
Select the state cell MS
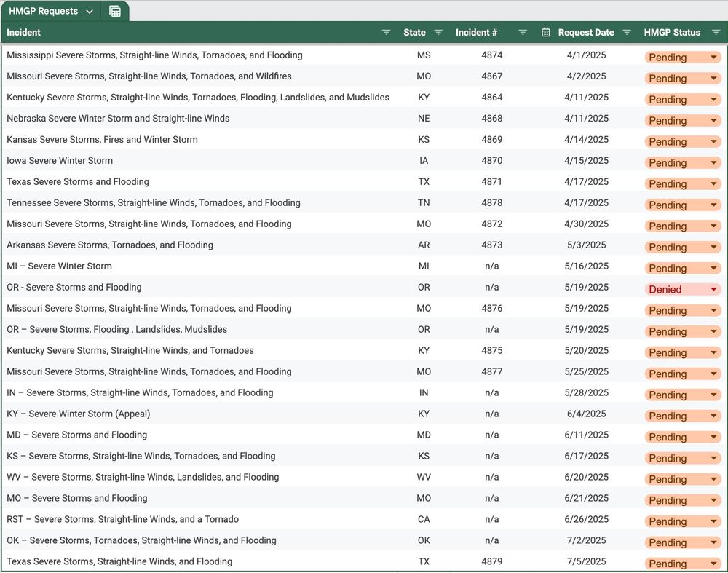tap(424, 55)
